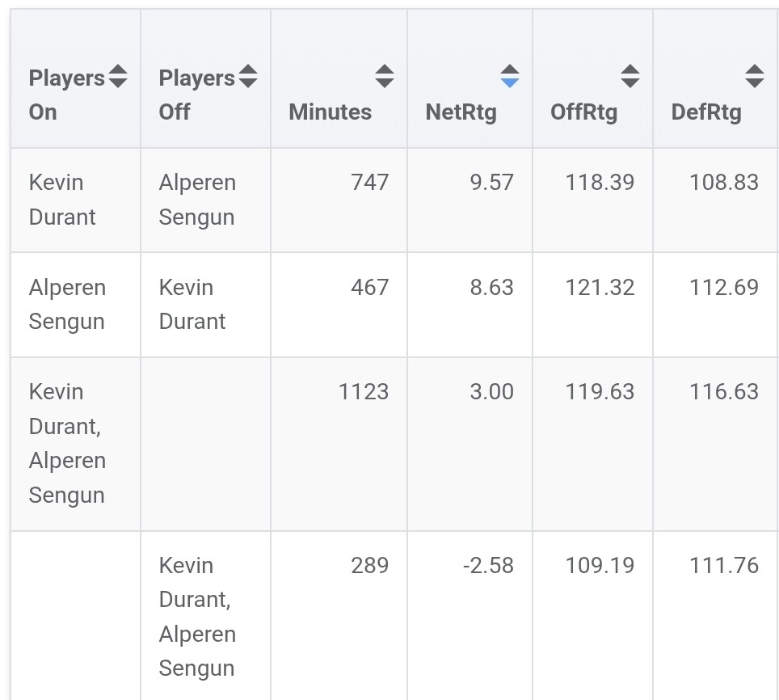The image size is (779, 700).
Task: Click the 747 minutes cell
Action: [369, 183]
